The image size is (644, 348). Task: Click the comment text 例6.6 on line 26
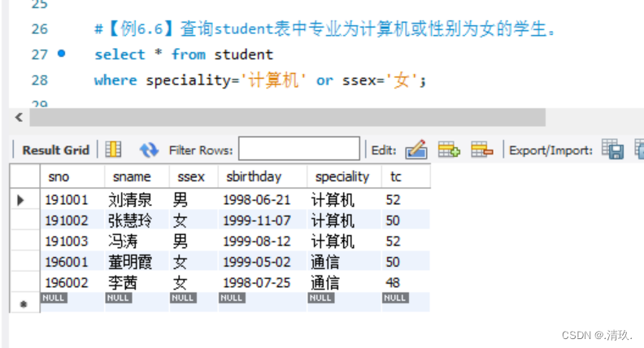[142, 28]
